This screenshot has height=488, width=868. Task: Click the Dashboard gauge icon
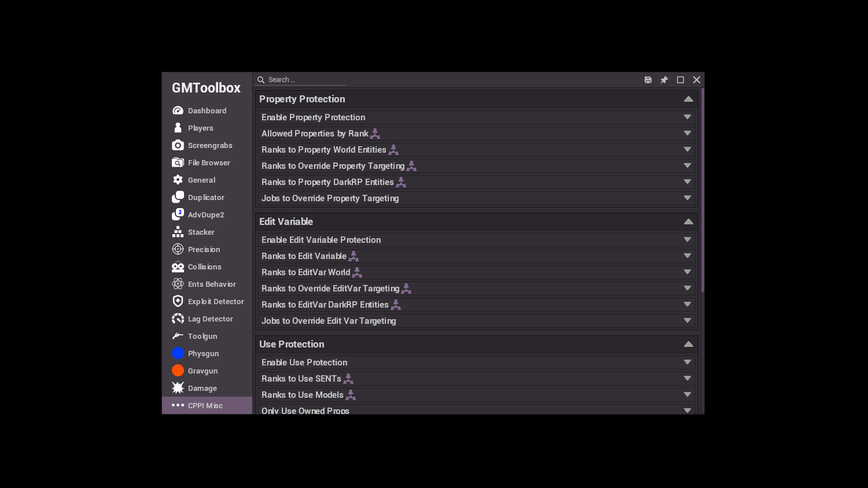178,110
